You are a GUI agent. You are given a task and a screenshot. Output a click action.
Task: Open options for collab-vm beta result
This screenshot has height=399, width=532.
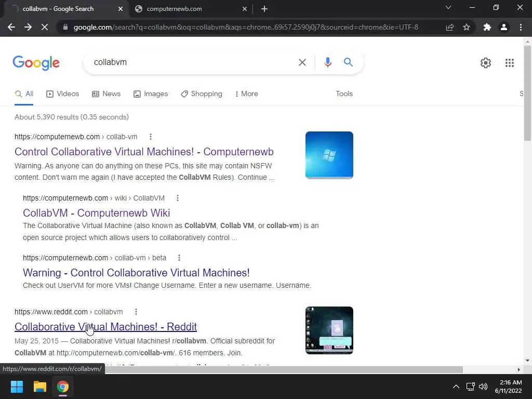(179, 258)
